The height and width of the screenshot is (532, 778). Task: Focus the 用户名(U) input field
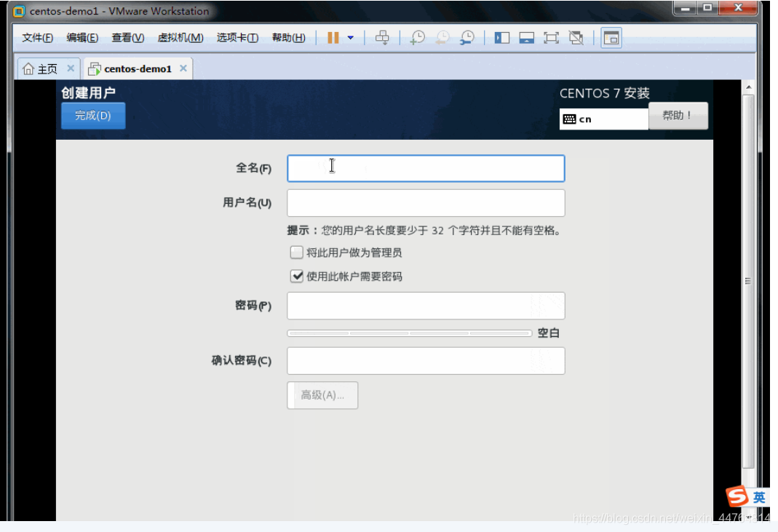tap(426, 203)
